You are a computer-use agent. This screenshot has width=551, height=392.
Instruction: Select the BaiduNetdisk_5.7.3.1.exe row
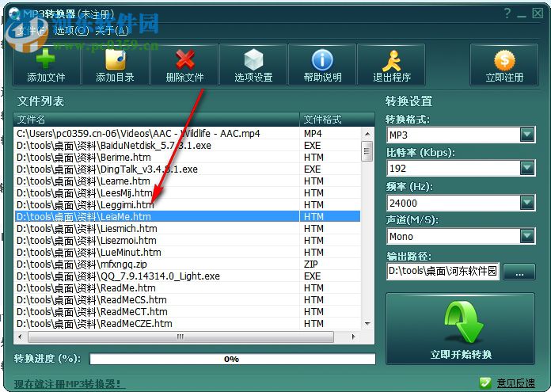pos(188,146)
